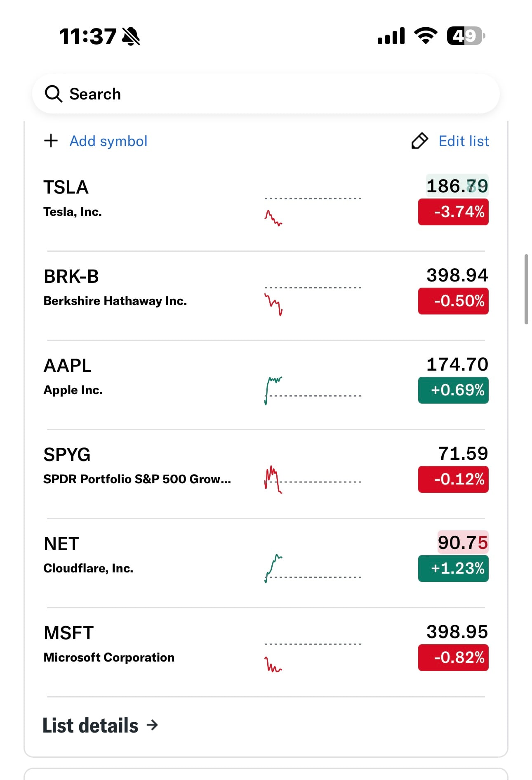
Task: Open the Edit list link
Action: pos(464,141)
